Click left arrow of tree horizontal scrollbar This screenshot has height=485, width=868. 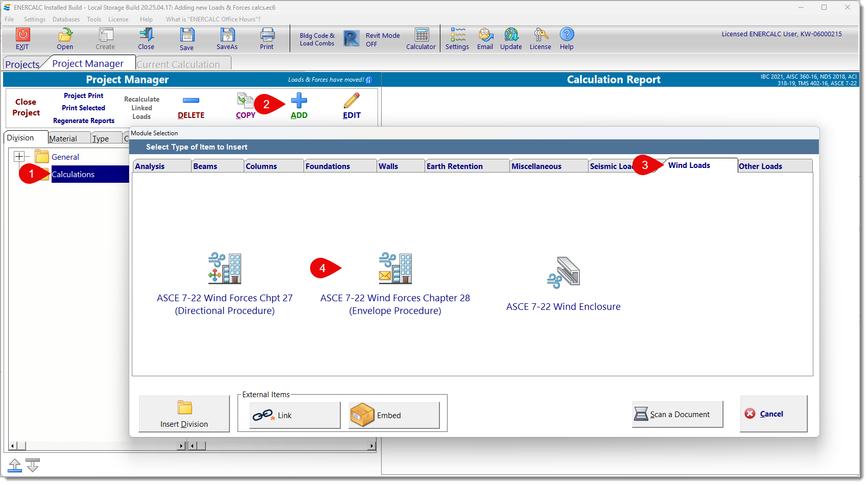13,446
